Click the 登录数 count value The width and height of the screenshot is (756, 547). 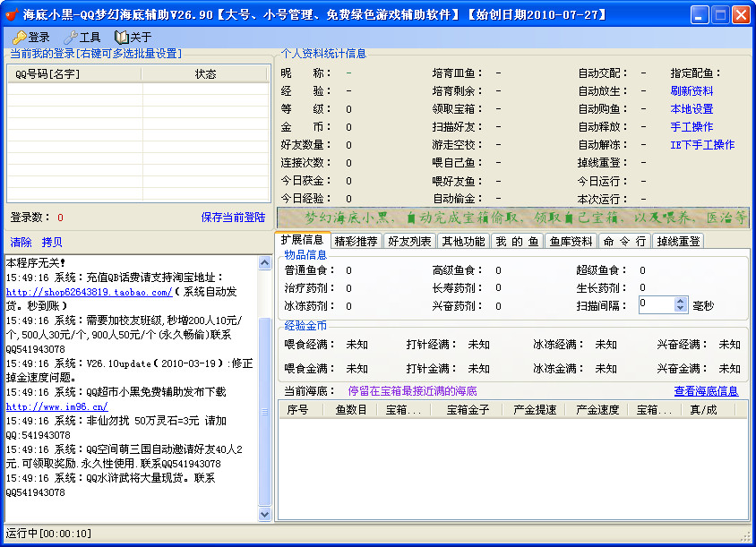click(60, 218)
